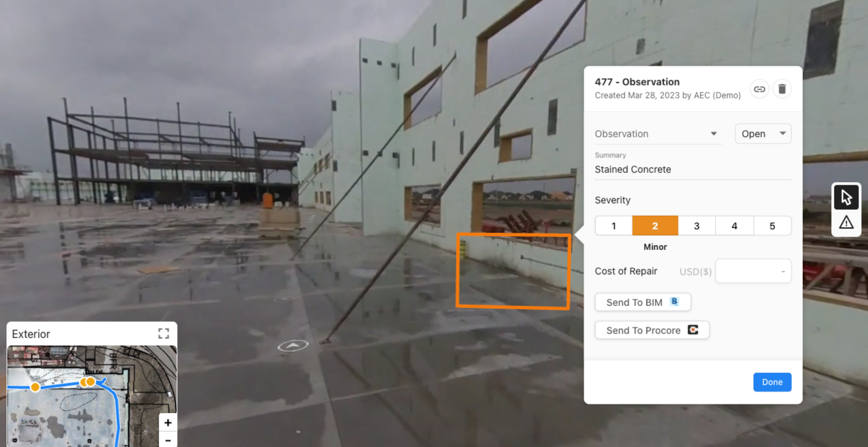Click the forward navigation arrow on the floor
Image resolution: width=868 pixels, height=447 pixels.
pos(293,346)
